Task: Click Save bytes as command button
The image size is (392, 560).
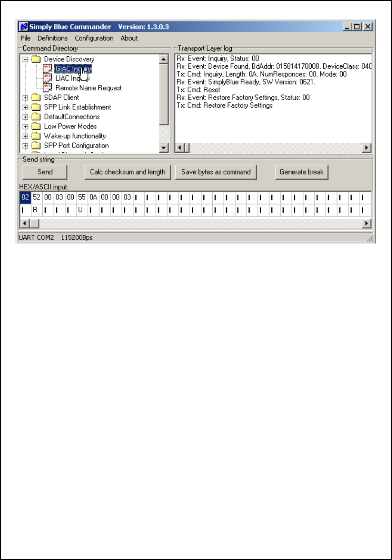Action: click(x=216, y=172)
